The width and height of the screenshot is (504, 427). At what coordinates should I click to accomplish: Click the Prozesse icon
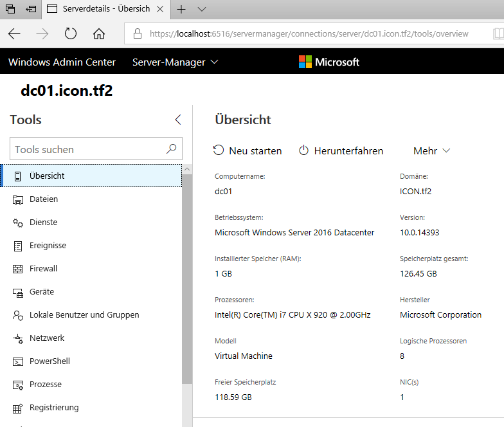pyautogui.click(x=18, y=385)
